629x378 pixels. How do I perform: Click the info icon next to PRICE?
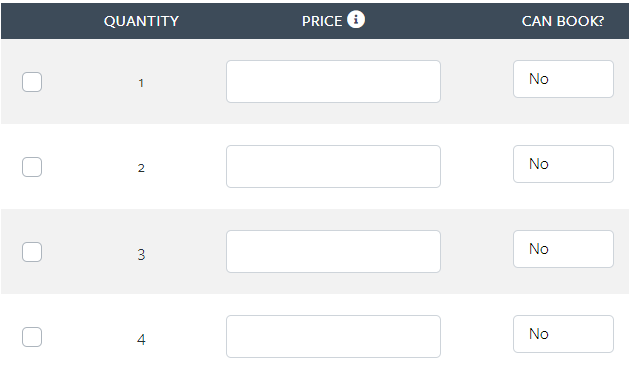(x=356, y=19)
